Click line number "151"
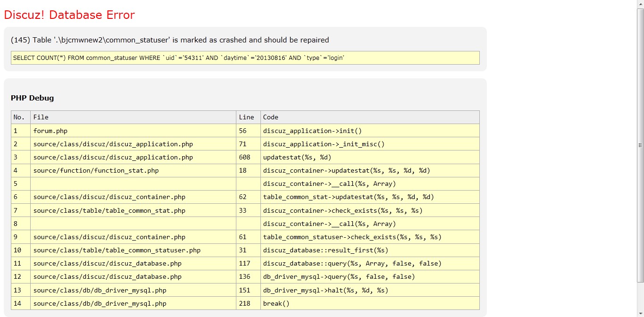This screenshot has width=644, height=317. click(248, 290)
